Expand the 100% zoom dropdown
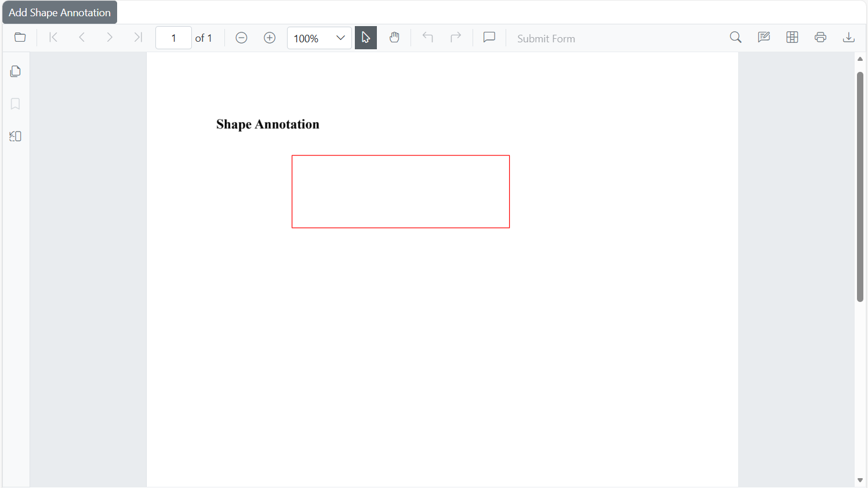Viewport: 868px width, 488px height. (x=340, y=38)
